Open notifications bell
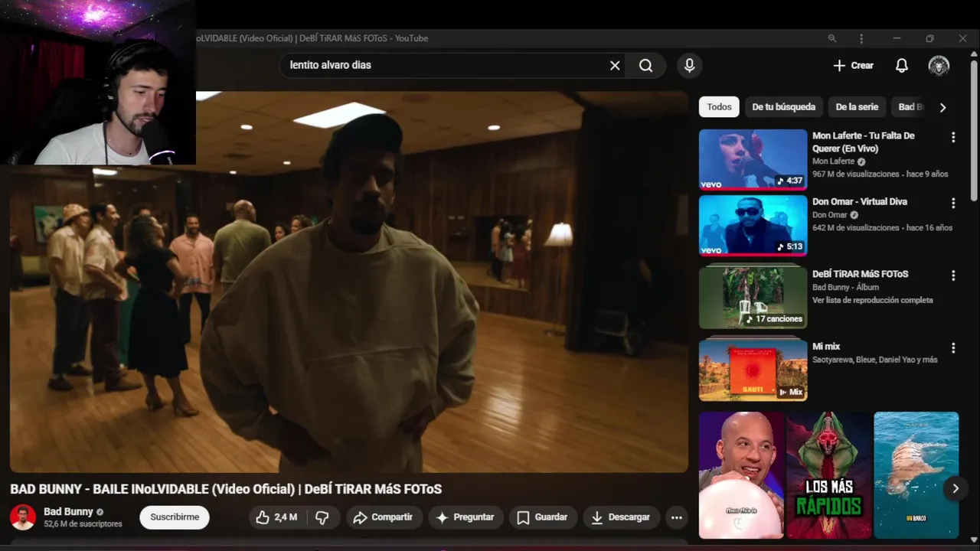The image size is (980, 551). (x=902, y=66)
